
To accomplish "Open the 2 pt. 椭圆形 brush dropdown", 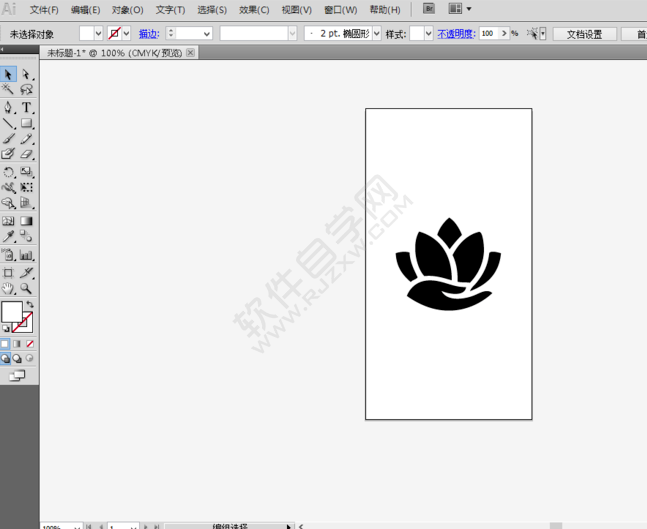I will (376, 33).
